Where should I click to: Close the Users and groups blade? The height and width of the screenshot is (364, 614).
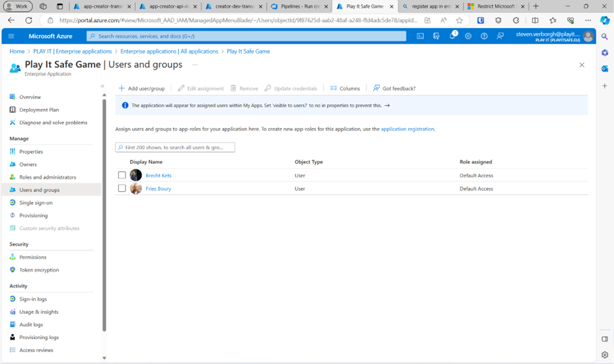pyautogui.click(x=581, y=65)
